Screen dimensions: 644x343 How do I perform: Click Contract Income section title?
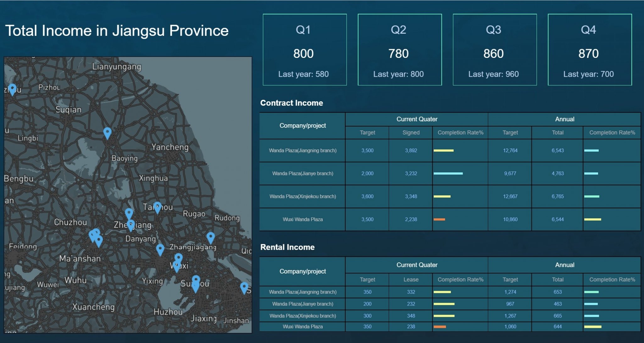click(291, 103)
